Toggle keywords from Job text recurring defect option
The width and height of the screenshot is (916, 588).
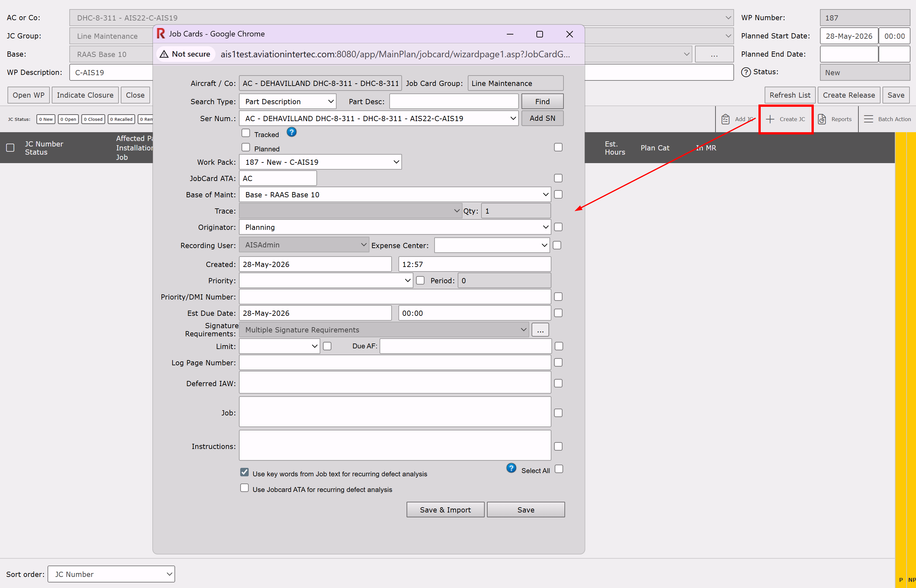244,472
